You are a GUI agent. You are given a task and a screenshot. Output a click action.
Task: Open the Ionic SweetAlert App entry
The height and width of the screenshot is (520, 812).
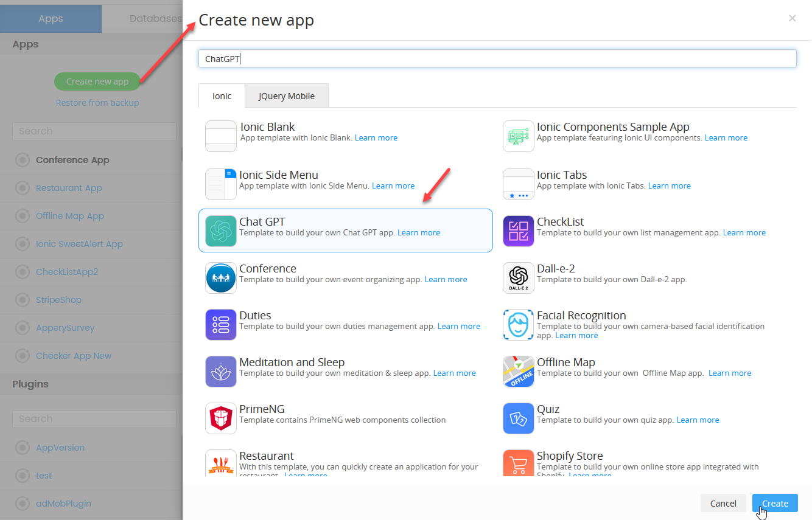click(79, 244)
